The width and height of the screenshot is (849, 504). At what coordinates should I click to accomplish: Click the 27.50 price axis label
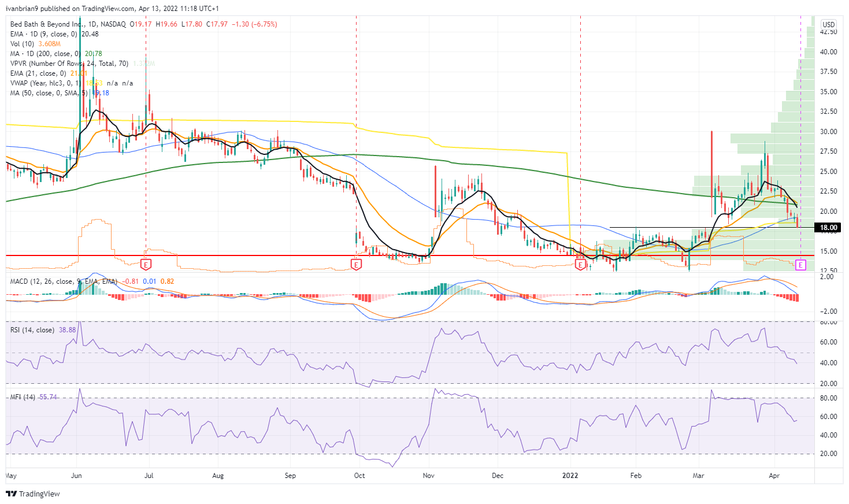pos(829,151)
